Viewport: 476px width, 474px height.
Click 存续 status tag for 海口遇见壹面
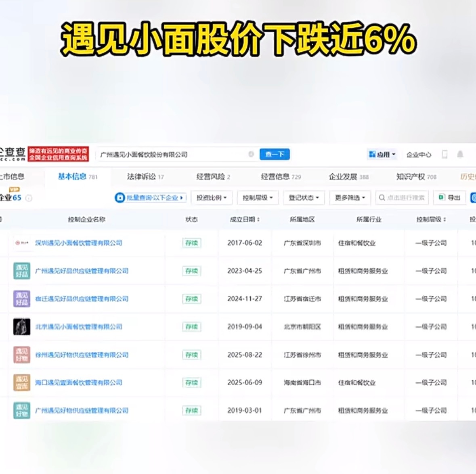pos(191,382)
